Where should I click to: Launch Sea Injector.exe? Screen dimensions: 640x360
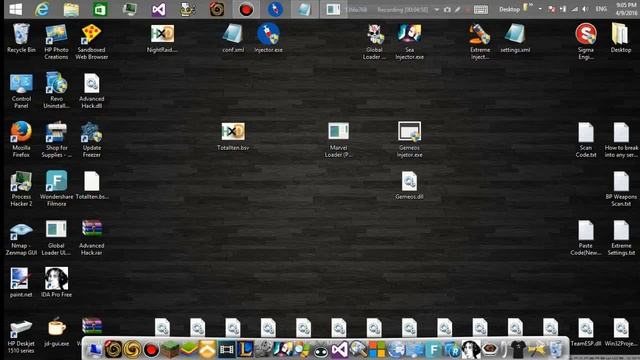coord(409,42)
